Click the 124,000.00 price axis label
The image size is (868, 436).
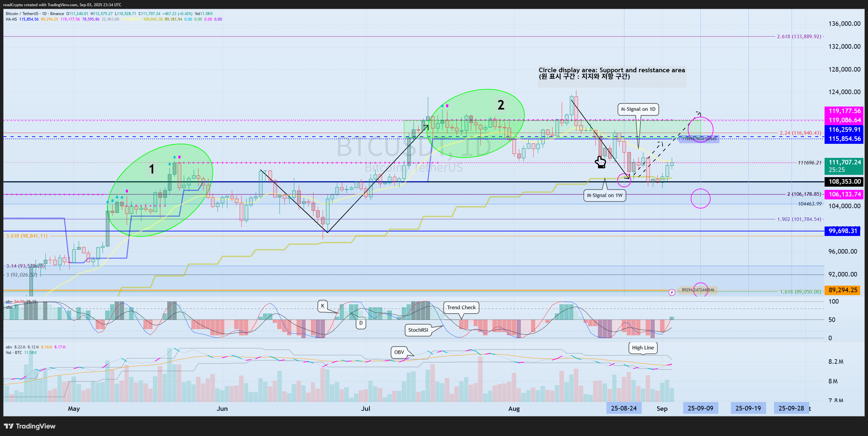tap(844, 92)
